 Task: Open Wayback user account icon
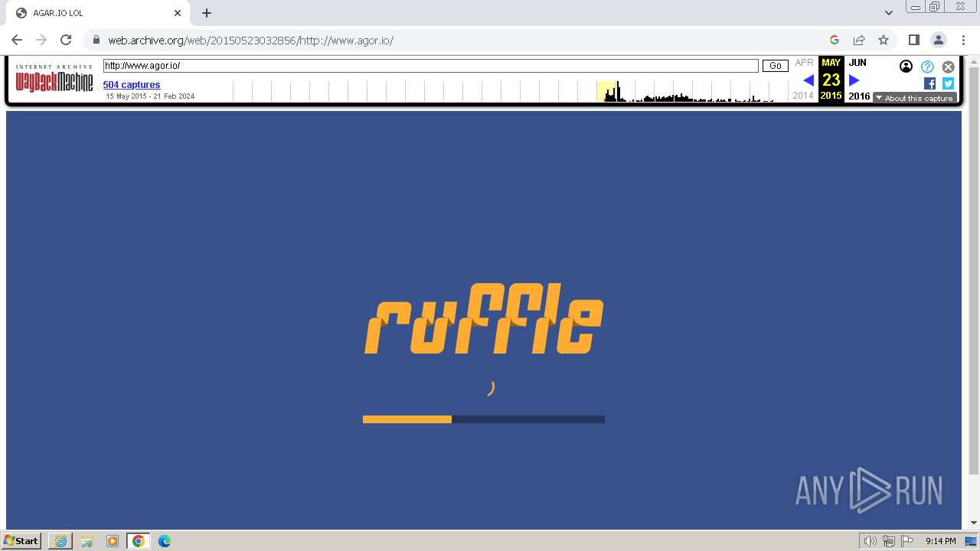click(906, 67)
